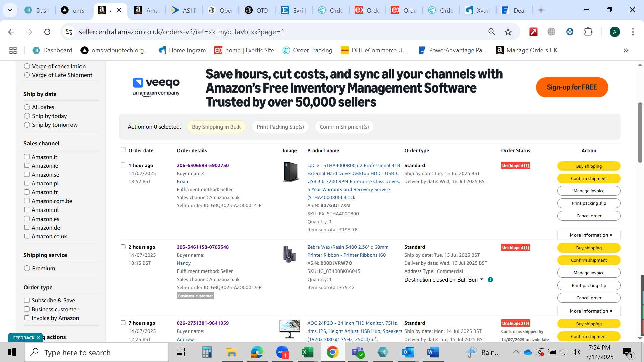The width and height of the screenshot is (644, 362).
Task: Reload the Seller Central page
Action: tap(47, 32)
